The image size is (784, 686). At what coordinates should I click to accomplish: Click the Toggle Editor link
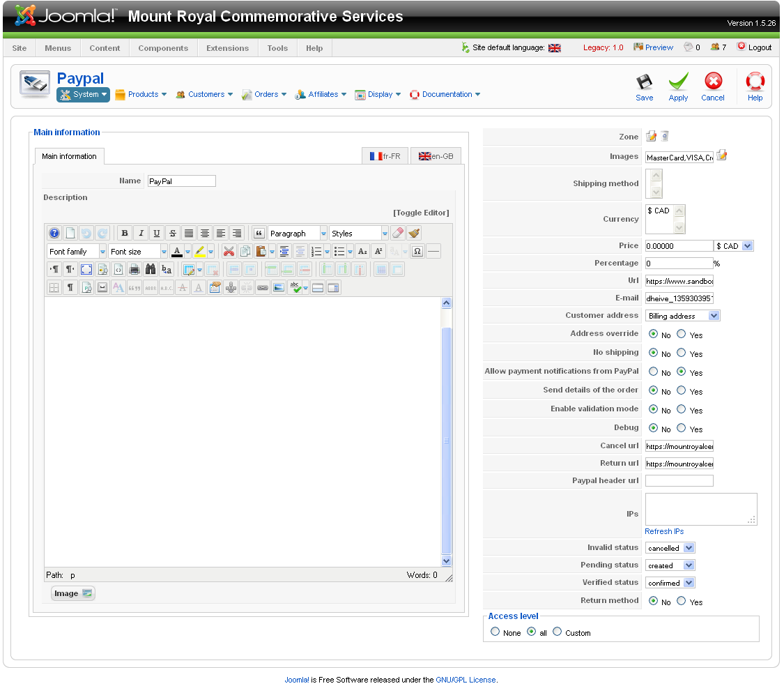click(421, 213)
